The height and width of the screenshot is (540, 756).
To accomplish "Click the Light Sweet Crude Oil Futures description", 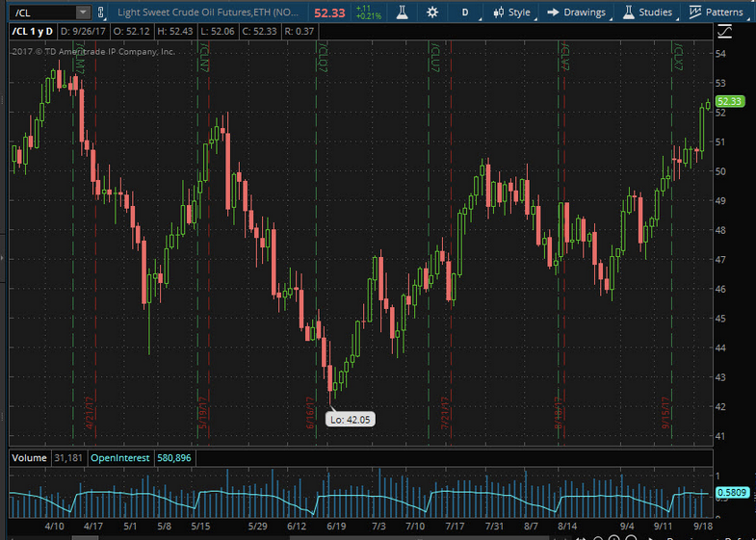I will tap(208, 13).
